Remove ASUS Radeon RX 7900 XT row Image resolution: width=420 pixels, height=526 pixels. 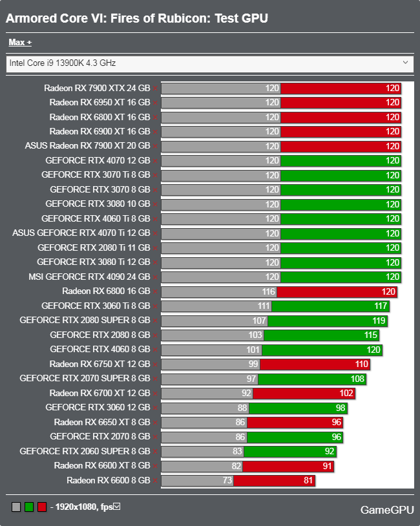155,146
